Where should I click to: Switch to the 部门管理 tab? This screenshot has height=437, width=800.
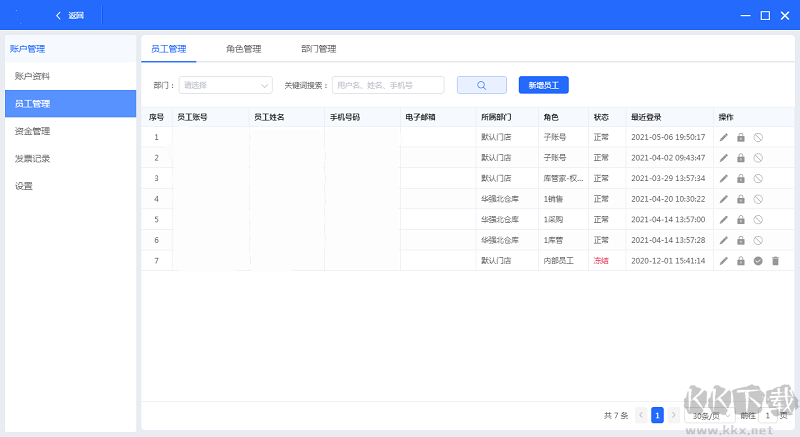click(318, 49)
